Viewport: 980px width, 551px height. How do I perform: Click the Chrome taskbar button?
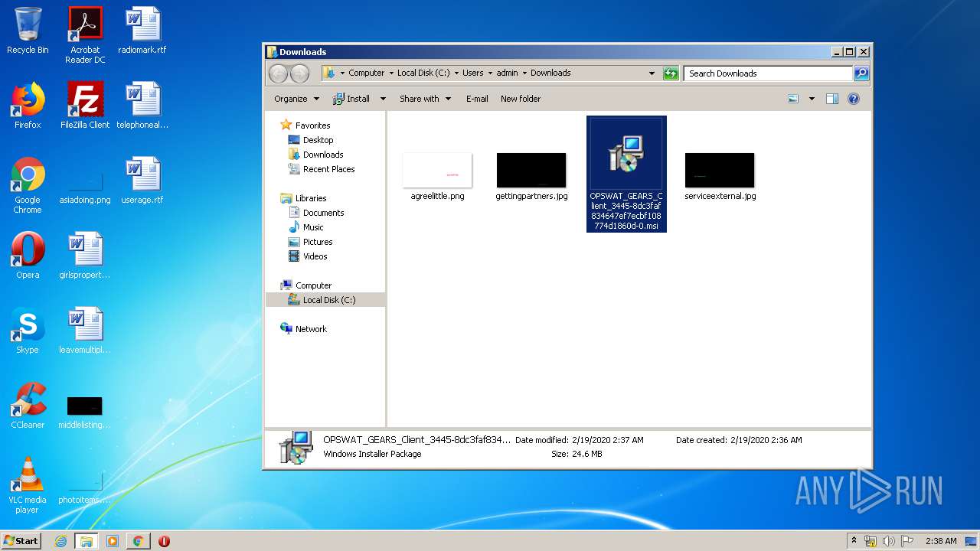tap(138, 541)
